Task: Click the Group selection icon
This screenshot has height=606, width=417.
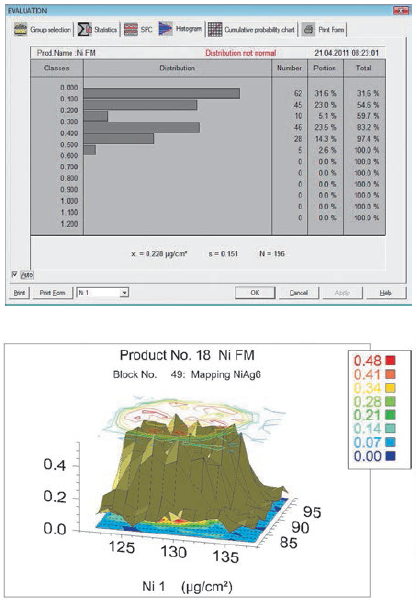Action: click(20, 29)
